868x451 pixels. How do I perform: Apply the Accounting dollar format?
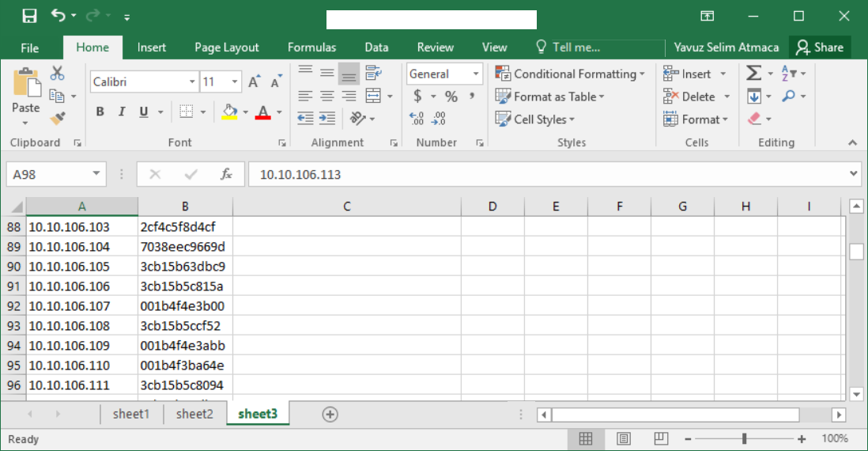coord(417,97)
